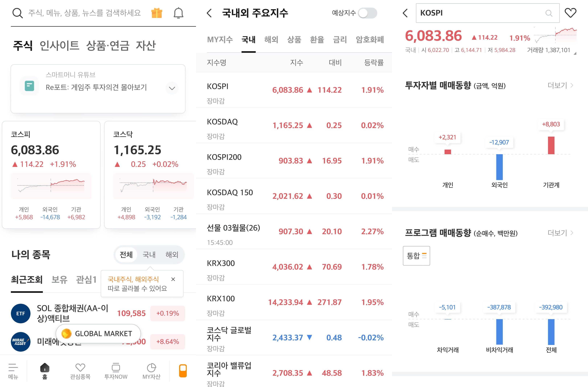
Task: Click the KOSPI search input field
Action: point(482,13)
